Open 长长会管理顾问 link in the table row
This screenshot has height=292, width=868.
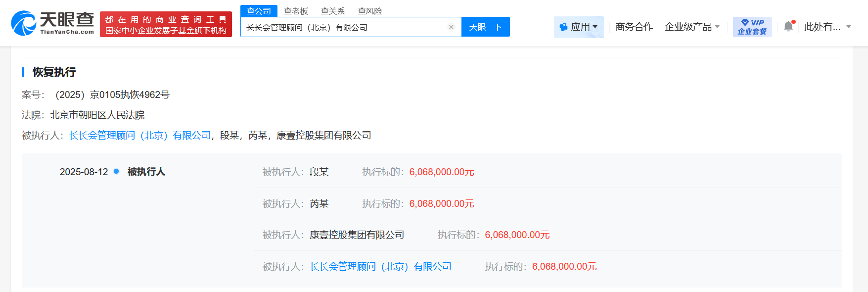point(380,266)
